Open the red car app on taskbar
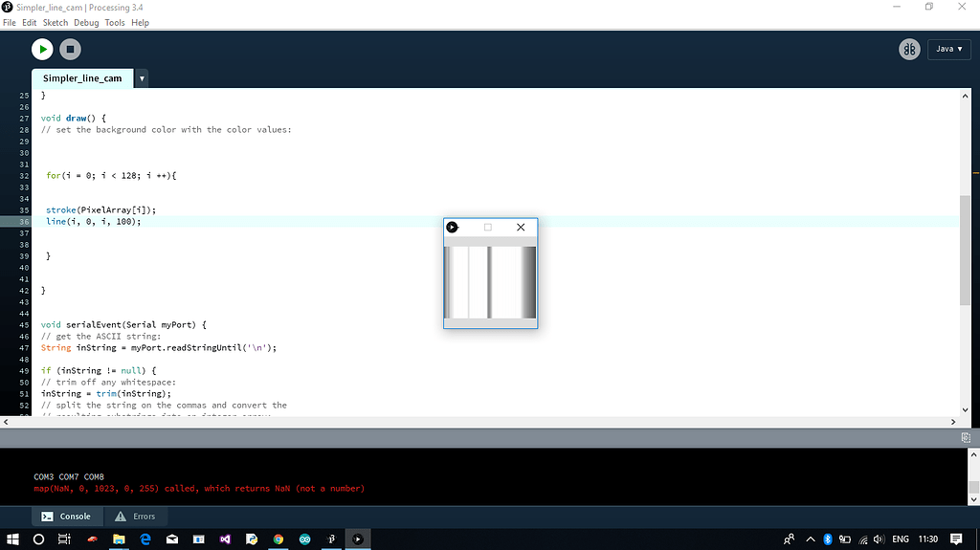980x550 pixels. click(93, 539)
